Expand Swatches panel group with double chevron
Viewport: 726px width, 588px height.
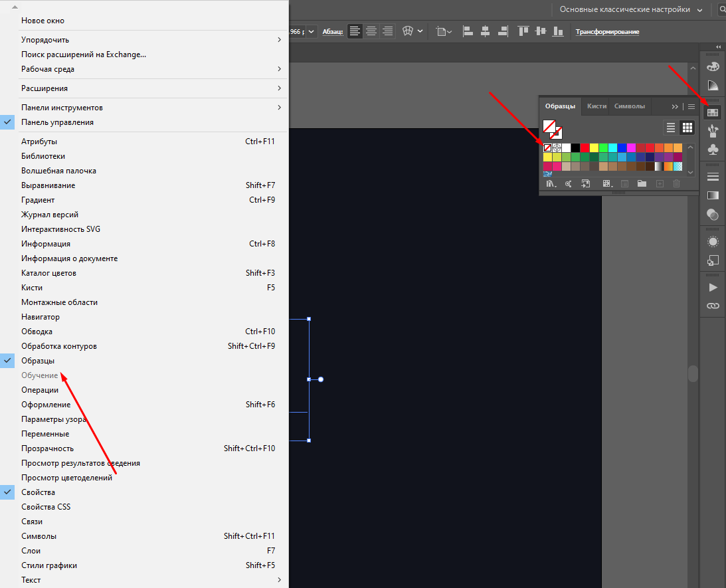[x=675, y=106]
